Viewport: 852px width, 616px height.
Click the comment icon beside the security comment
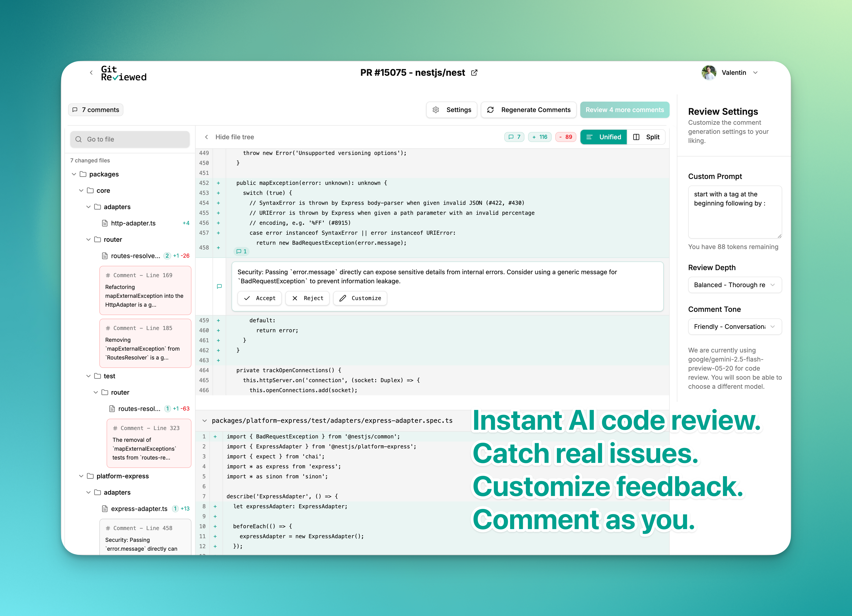(x=219, y=286)
